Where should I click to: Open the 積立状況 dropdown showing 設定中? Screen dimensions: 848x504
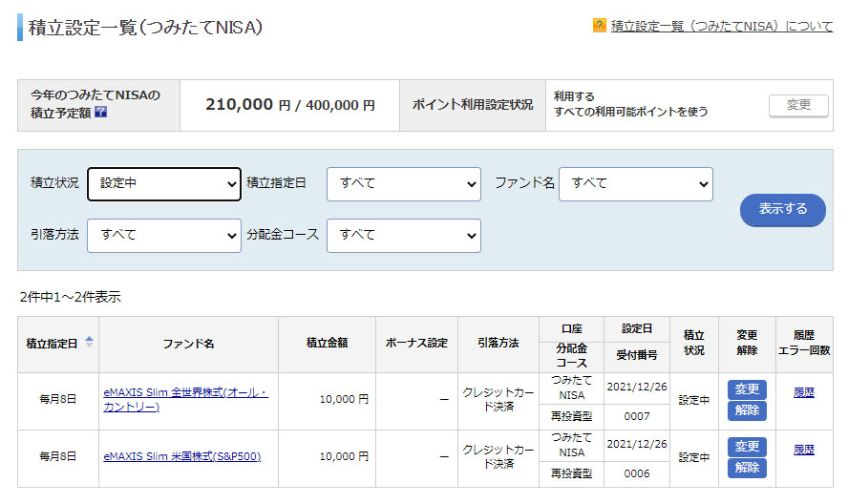[x=164, y=183]
